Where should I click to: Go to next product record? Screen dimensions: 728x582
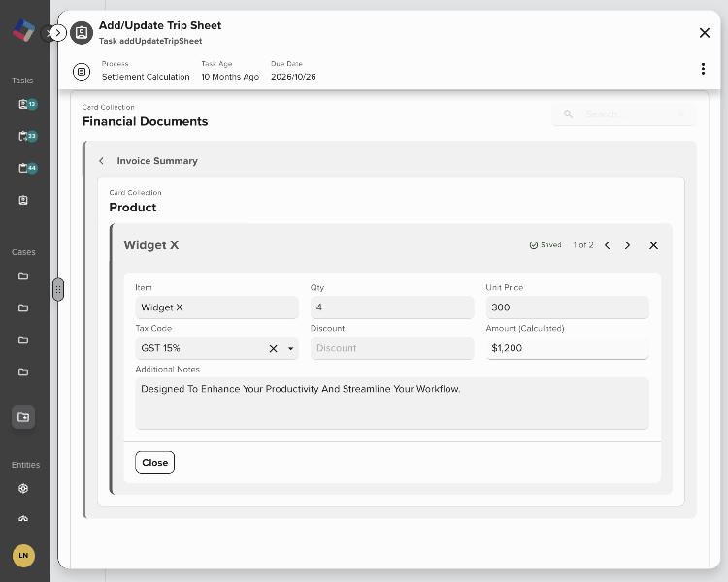click(627, 245)
